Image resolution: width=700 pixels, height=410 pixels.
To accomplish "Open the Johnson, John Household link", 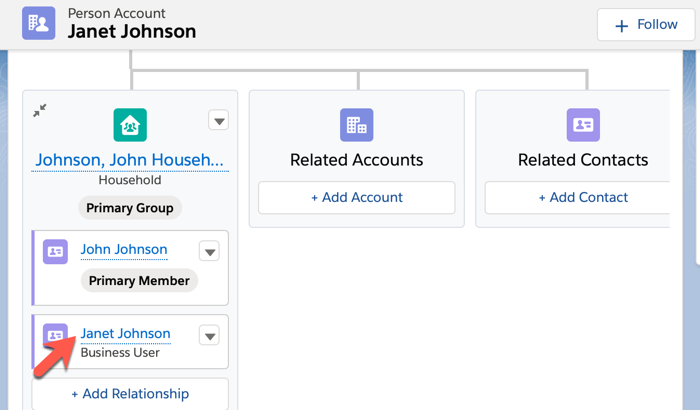I will click(x=130, y=160).
